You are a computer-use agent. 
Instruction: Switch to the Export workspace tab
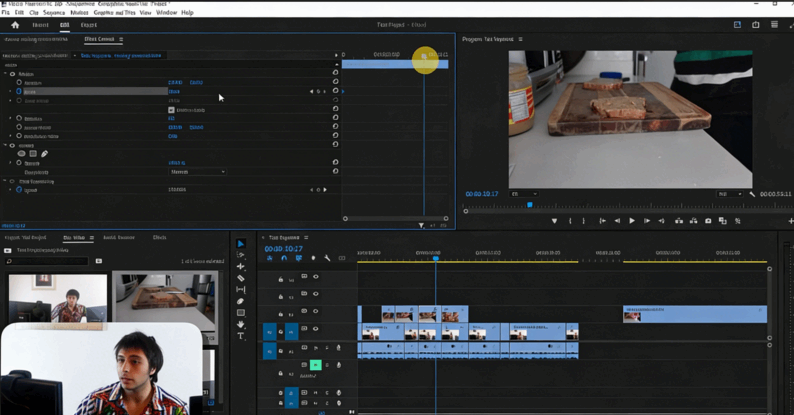89,25
